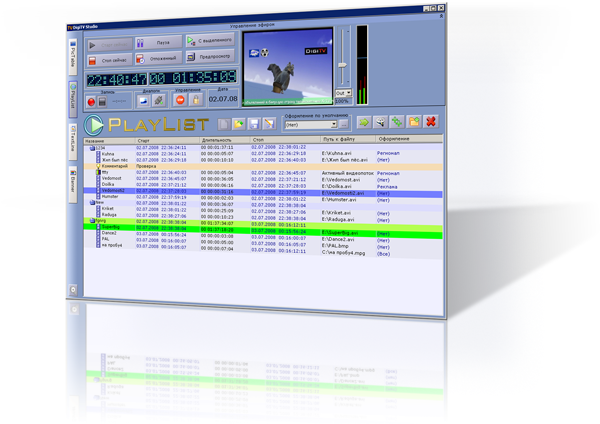Click the new blank playlist icon
Viewport: 600px width, 424px height.
pos(224,124)
